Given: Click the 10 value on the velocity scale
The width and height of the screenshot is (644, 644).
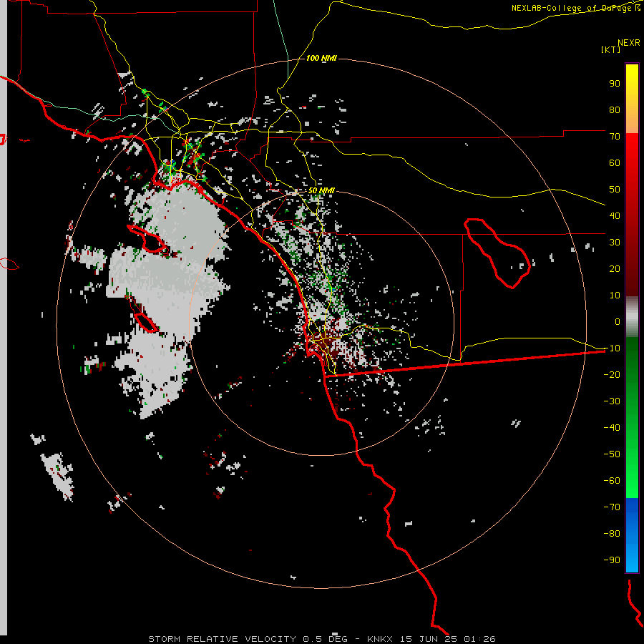Looking at the screenshot, I should [615, 296].
